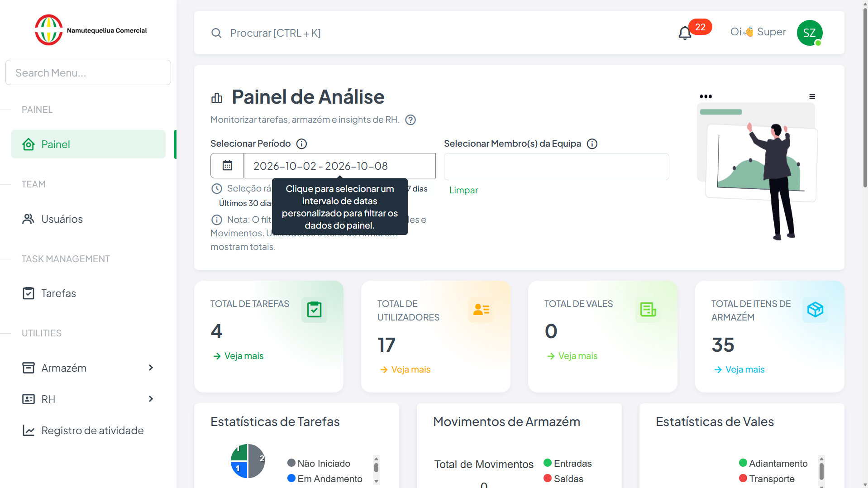
Task: Click the notification bell icon
Action: (685, 33)
